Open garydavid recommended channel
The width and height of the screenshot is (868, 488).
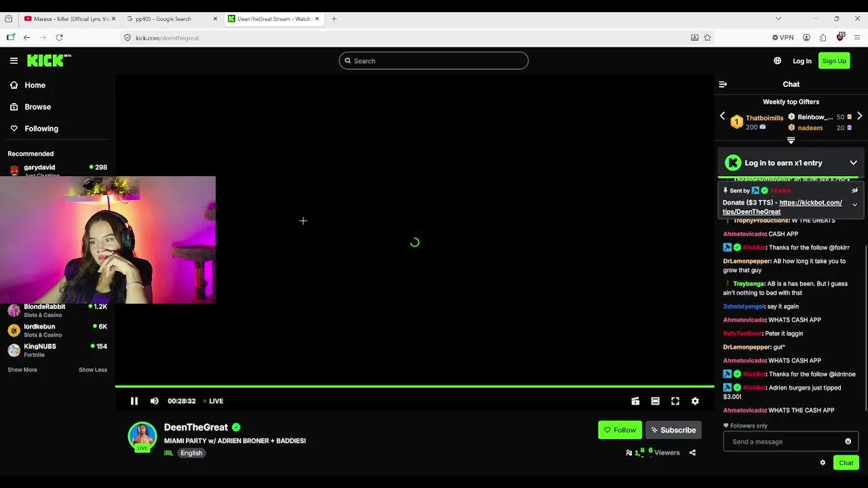point(57,168)
